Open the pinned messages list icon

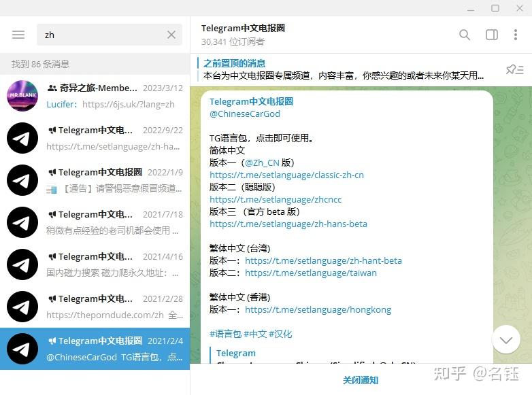click(x=515, y=69)
